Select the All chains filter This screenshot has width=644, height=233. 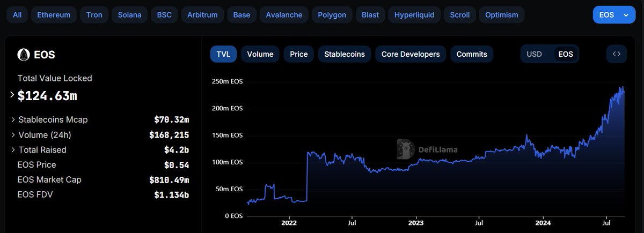(17, 15)
